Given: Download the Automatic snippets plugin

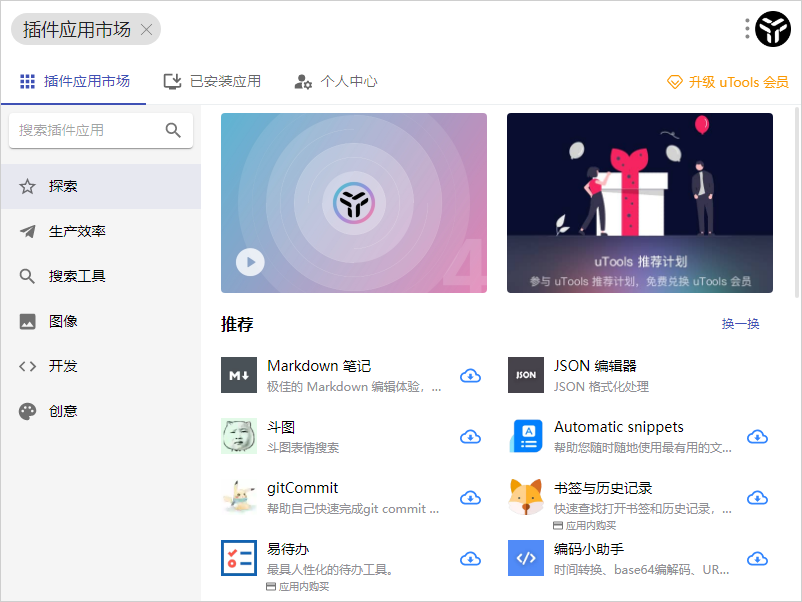Looking at the screenshot, I should 757,437.
